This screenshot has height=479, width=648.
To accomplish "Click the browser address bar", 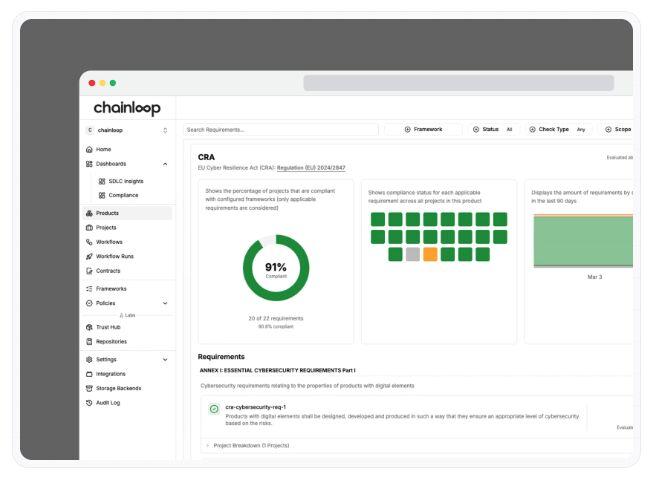I will 458,83.
